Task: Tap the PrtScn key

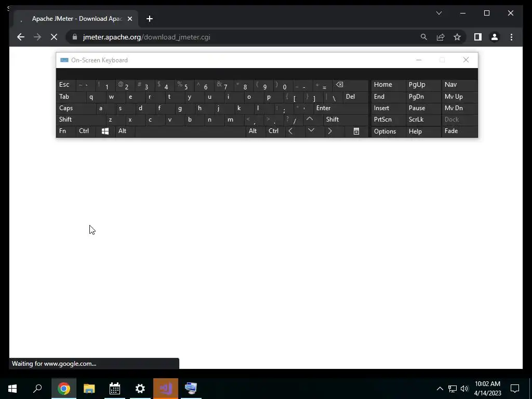Action: point(388,119)
